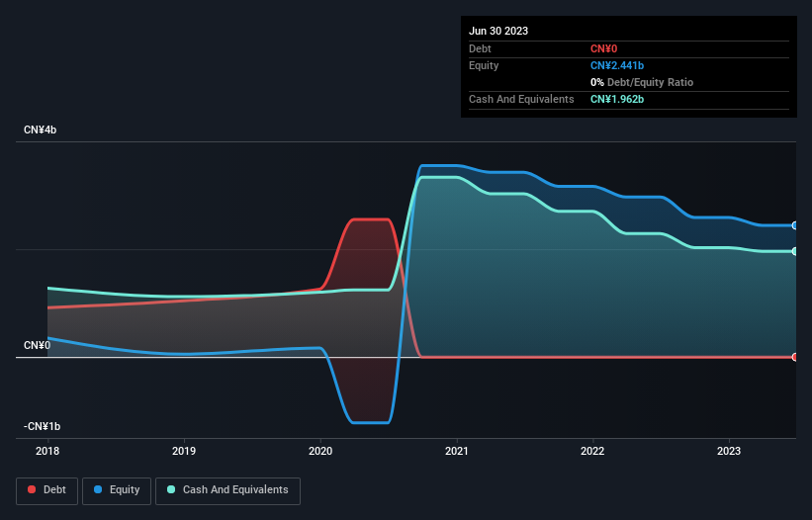812x520 pixels.
Task: Toggle the Equity series legend button
Action: (117, 490)
